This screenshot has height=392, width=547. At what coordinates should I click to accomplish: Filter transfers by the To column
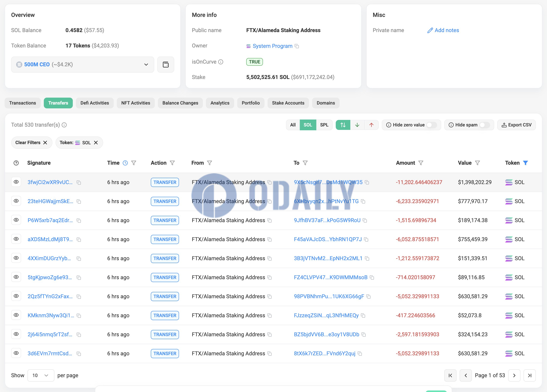pyautogui.click(x=305, y=163)
